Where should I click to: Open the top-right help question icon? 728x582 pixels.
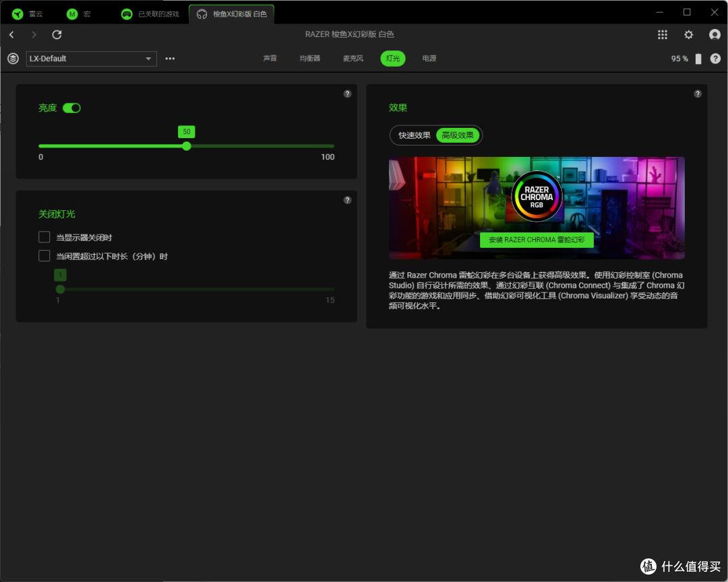click(715, 59)
